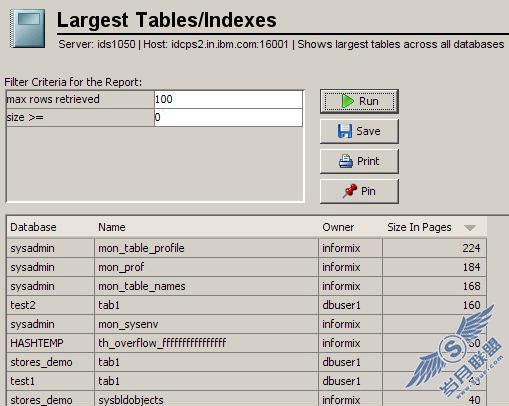The image size is (509, 406).
Task: Edit the size >= value field
Action: [228, 117]
